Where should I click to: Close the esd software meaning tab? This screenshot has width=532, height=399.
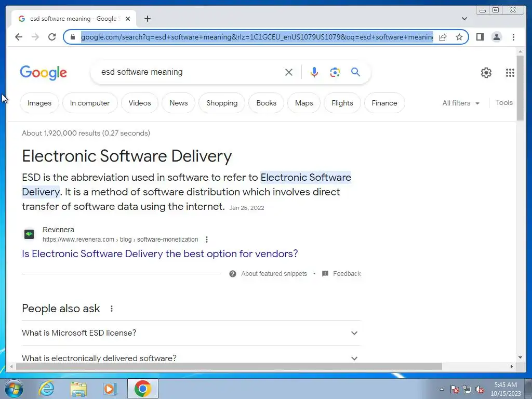(x=128, y=19)
